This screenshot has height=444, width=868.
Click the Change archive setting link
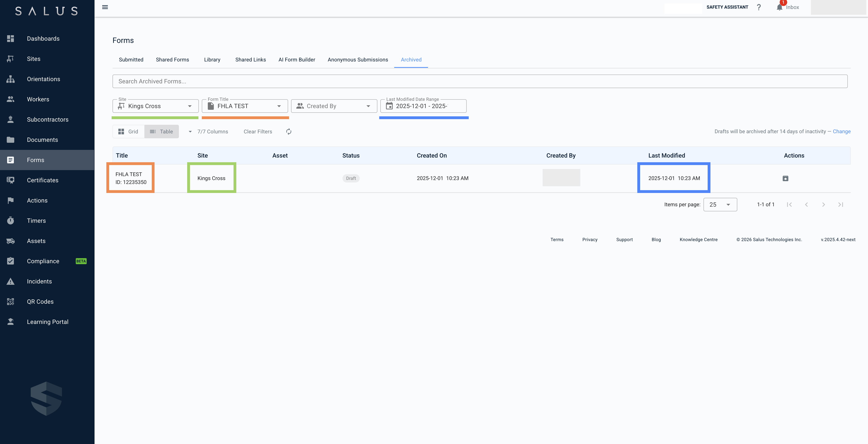click(x=841, y=131)
